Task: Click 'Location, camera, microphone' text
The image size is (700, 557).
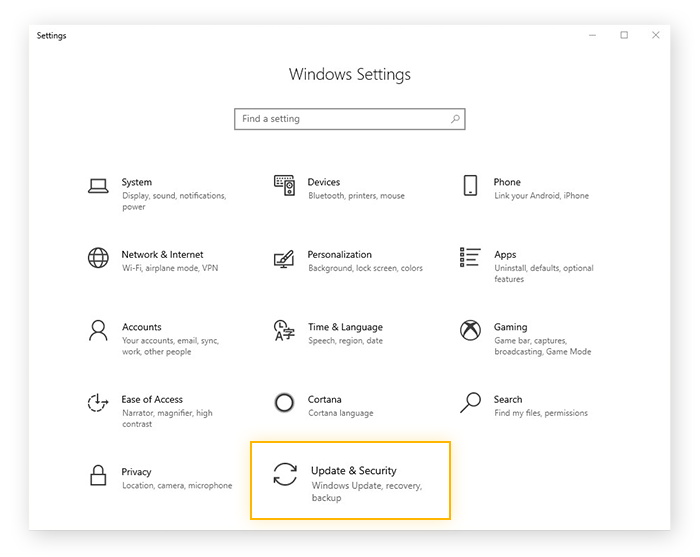Action: [177, 486]
